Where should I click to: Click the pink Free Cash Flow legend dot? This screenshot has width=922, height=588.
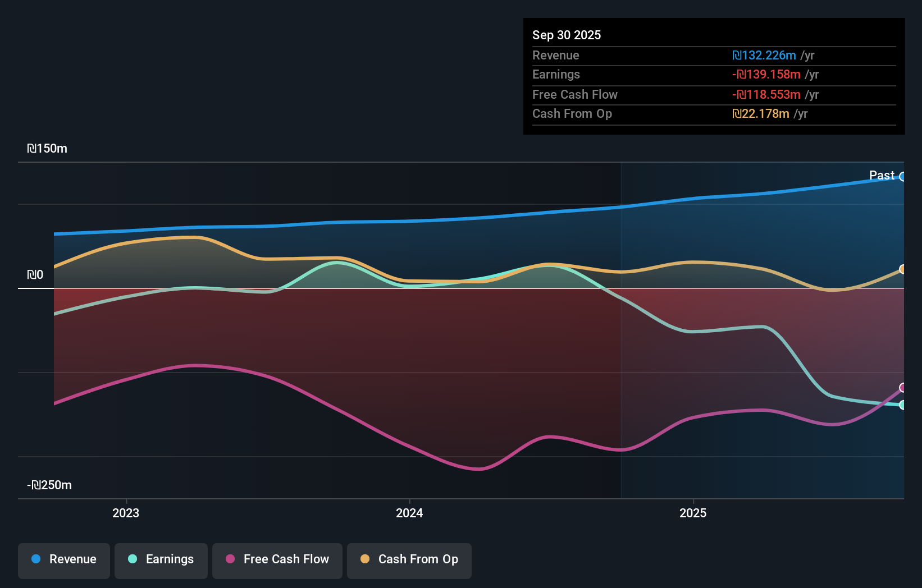click(229, 559)
